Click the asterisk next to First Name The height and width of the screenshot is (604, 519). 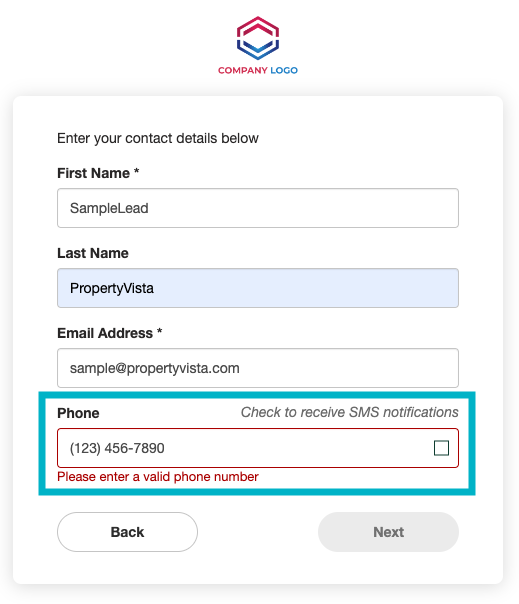coord(136,171)
